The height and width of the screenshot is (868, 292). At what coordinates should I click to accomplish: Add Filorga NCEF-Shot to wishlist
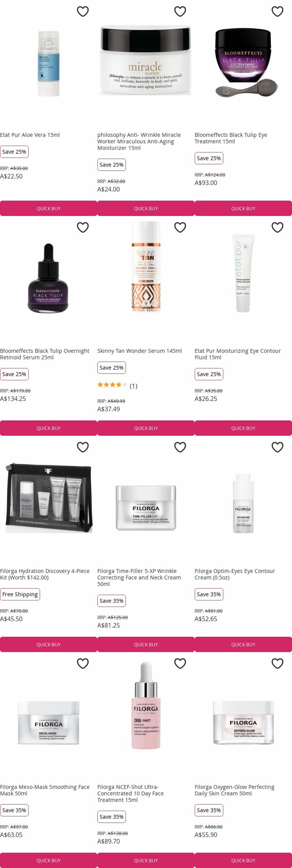tap(180, 663)
